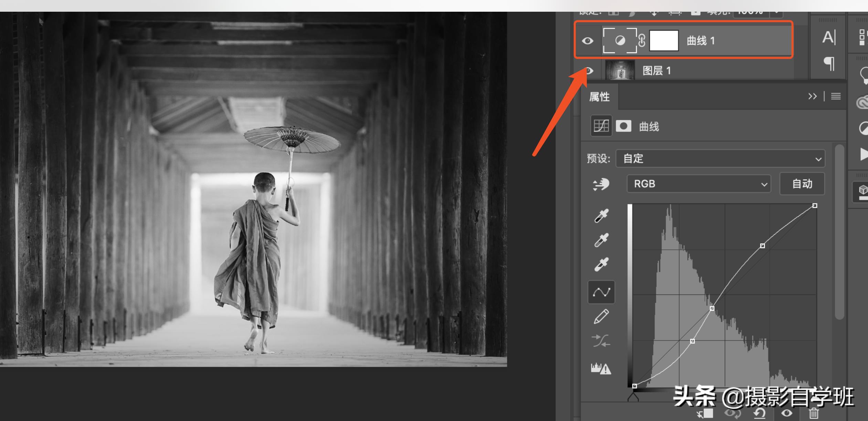868x421 pixels.
Task: Delete the adjustment layer with trash icon
Action: [814, 413]
